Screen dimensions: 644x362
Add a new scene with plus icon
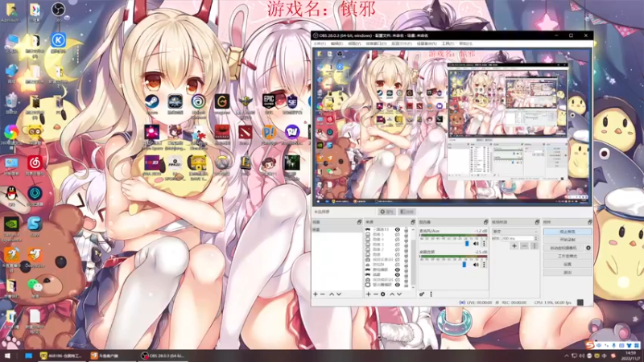(316, 294)
